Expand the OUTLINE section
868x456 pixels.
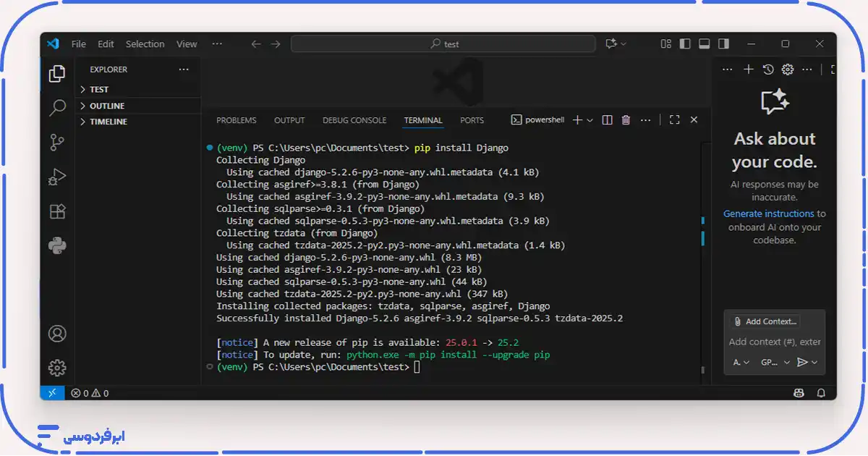click(106, 106)
